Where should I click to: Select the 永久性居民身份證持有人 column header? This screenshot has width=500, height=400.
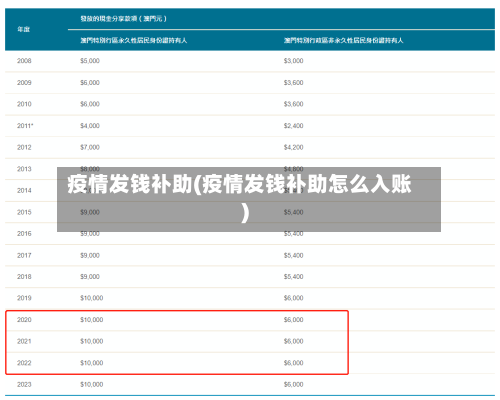134,40
